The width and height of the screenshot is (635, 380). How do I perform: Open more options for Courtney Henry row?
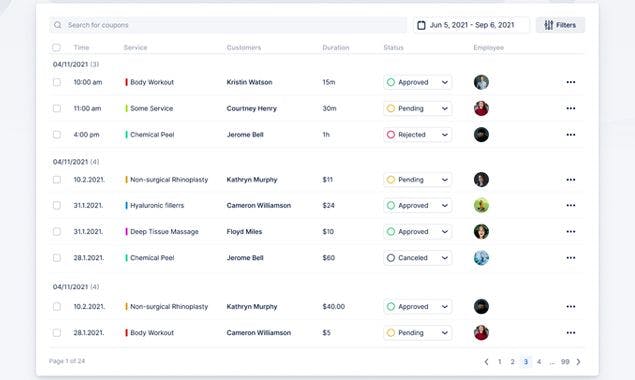[571, 108]
